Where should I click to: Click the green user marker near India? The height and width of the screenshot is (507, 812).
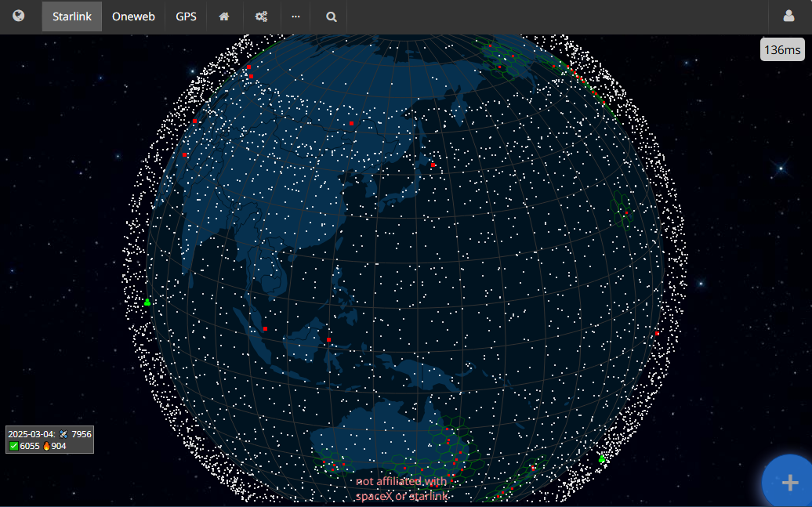147,302
